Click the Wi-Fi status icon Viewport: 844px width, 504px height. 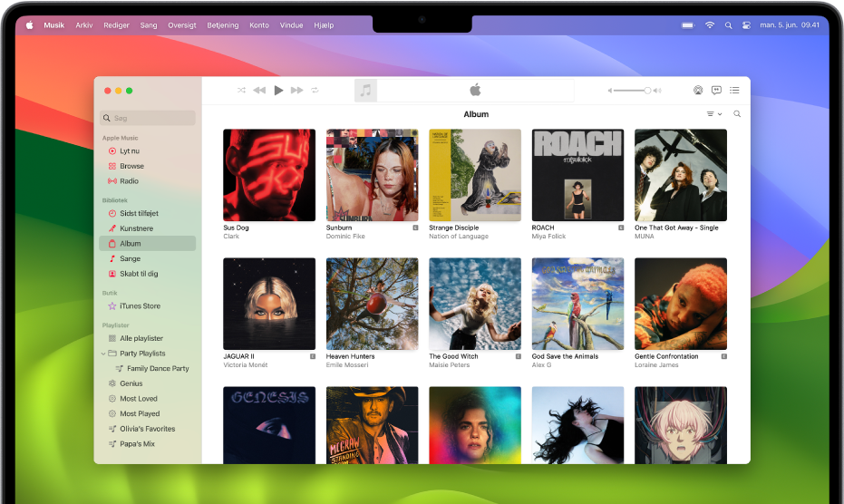click(x=710, y=25)
